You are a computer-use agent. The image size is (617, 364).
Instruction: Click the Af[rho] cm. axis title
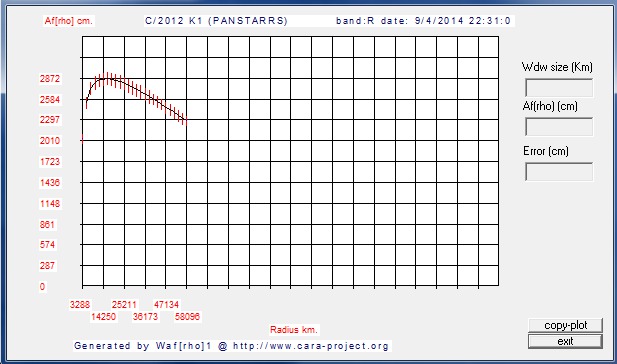coord(68,21)
